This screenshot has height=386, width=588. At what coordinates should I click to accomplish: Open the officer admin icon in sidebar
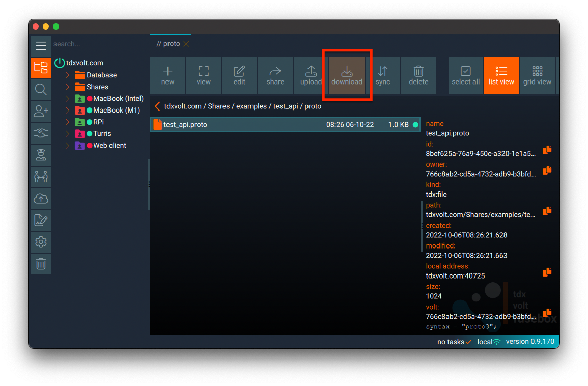(41, 155)
